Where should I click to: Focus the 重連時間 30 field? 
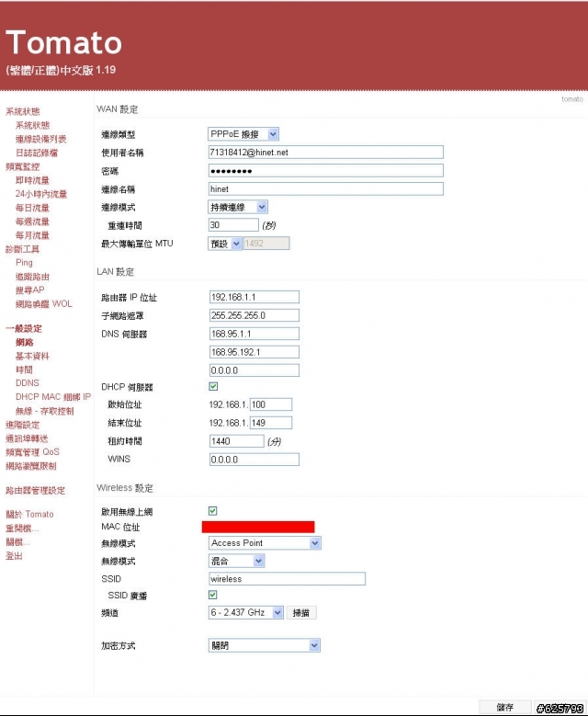pyautogui.click(x=233, y=225)
